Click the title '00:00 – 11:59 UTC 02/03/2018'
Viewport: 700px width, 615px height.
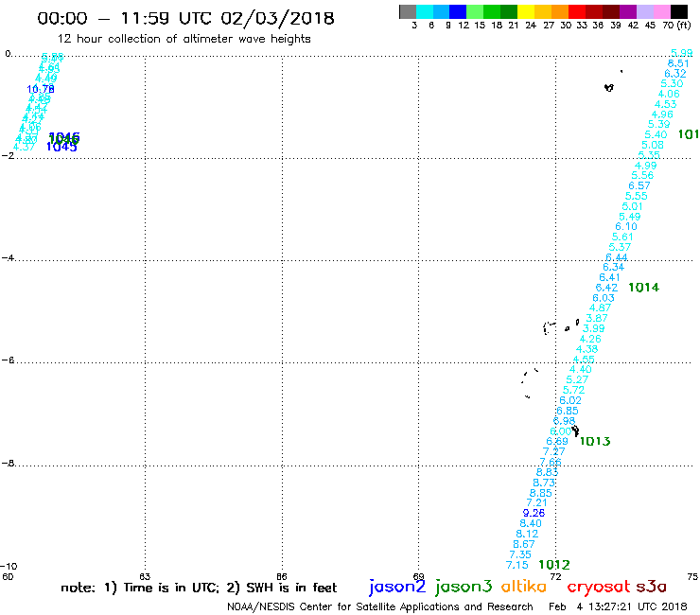pos(185,18)
